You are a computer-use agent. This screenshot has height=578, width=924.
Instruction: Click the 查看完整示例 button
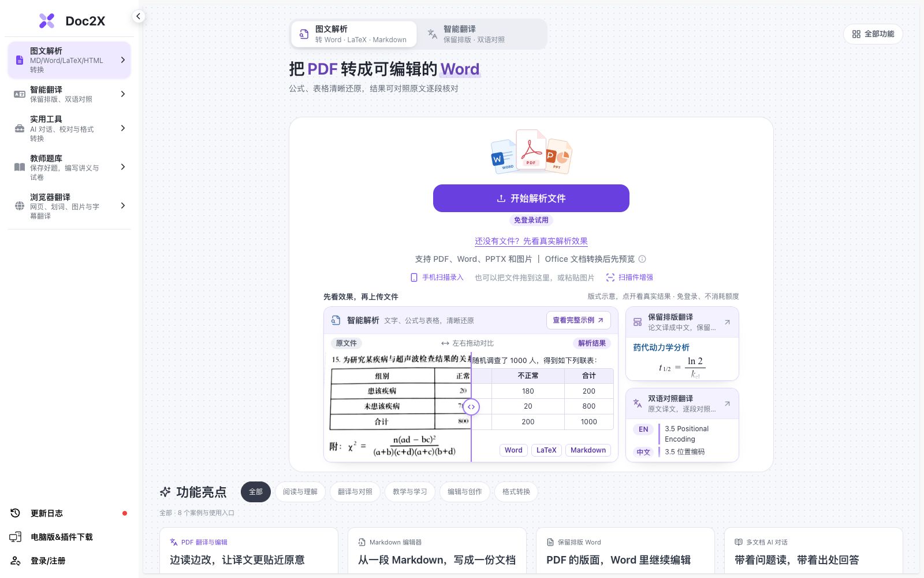coord(579,320)
